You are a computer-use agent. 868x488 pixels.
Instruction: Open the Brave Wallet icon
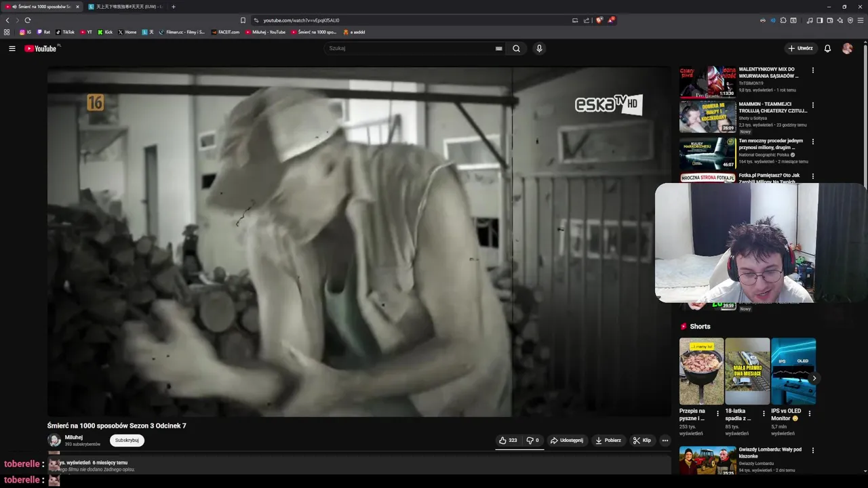[830, 20]
